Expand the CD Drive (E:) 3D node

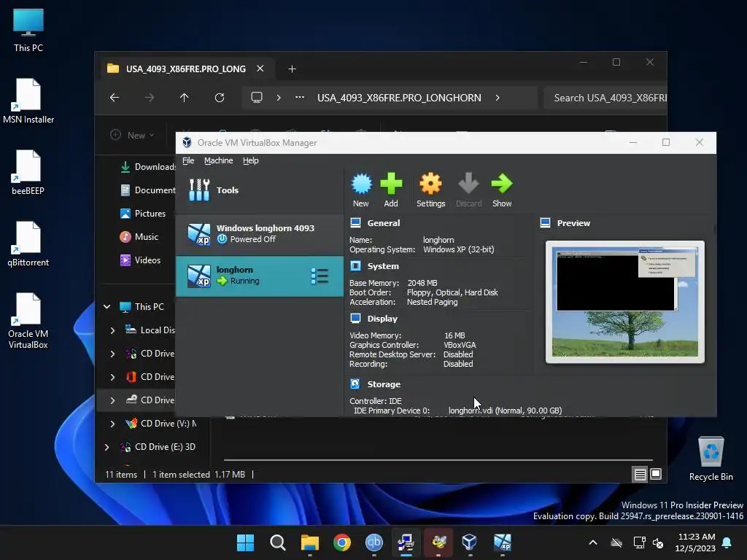click(x=107, y=447)
